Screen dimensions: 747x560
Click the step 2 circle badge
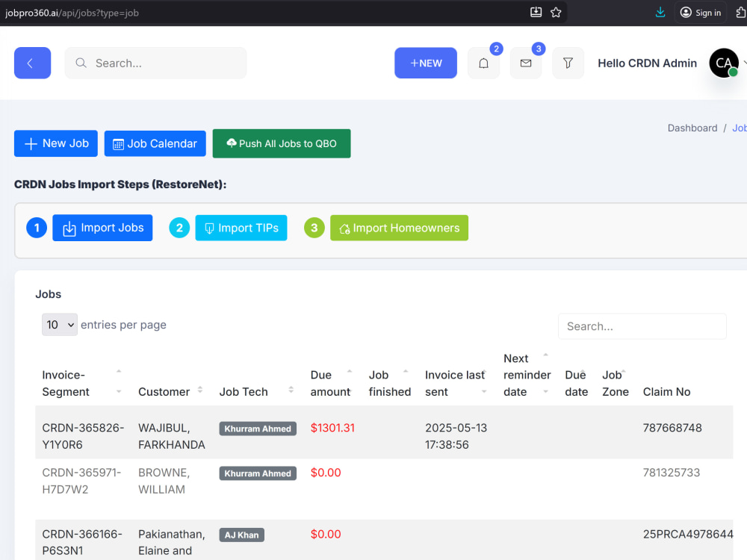click(179, 228)
